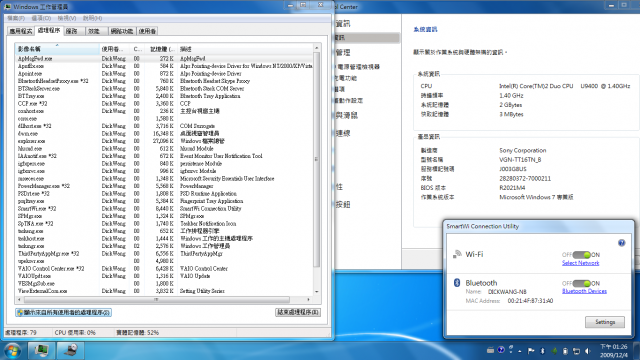Select the taskmgr.exe process row
Viewport: 640px width, 360px height.
coord(164,246)
